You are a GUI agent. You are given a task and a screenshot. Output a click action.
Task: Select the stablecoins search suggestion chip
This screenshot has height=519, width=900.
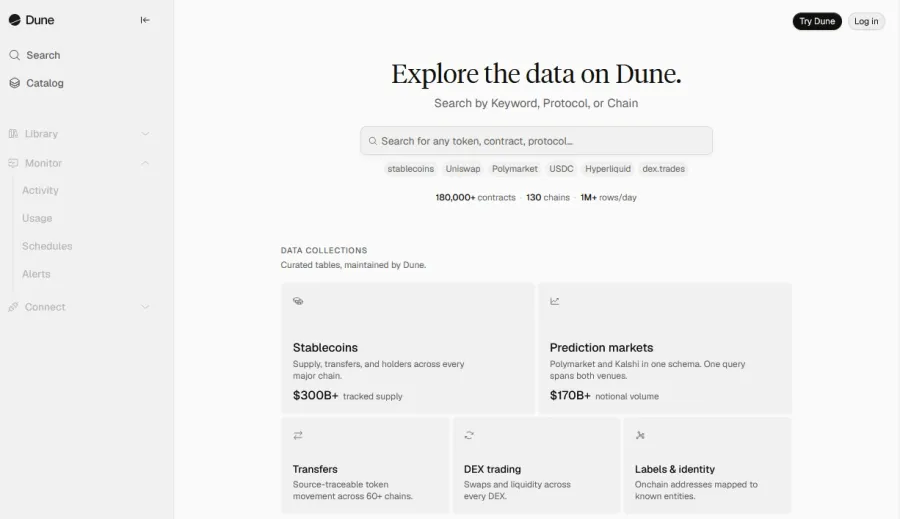pyautogui.click(x=410, y=169)
